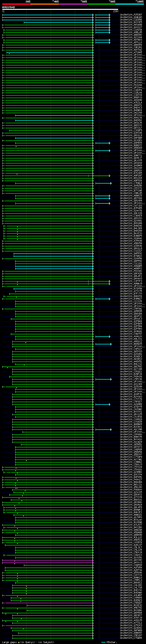The image size is (146, 644).
Task: Open hit UniRef100_Q00X27
Action: click(131, 27)
